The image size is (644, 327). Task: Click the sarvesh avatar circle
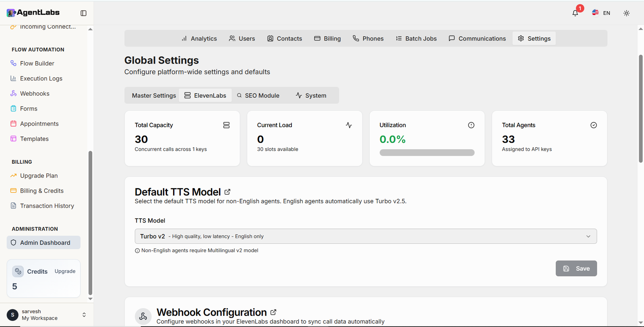coord(12,315)
